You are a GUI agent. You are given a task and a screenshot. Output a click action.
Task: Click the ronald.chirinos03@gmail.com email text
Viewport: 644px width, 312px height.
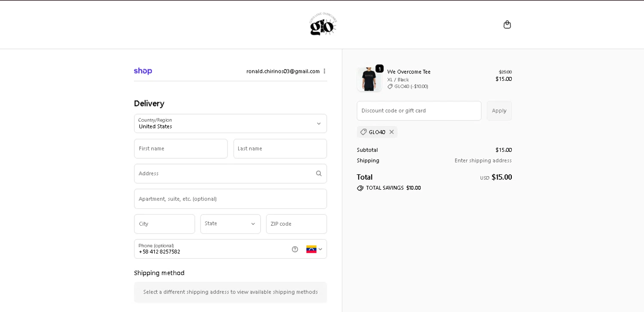[x=283, y=71]
